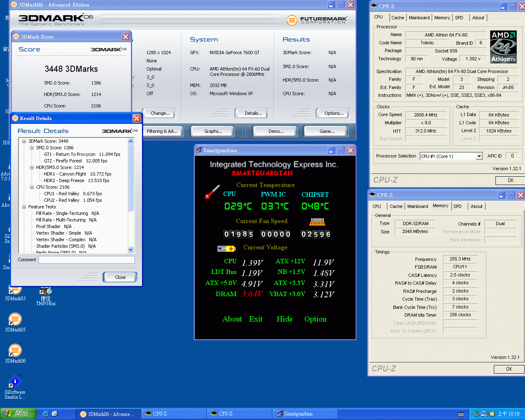Collapse the HDR/SM3.0 Score: 1214 node
Viewport: 525px width, 420px height.
32,167
